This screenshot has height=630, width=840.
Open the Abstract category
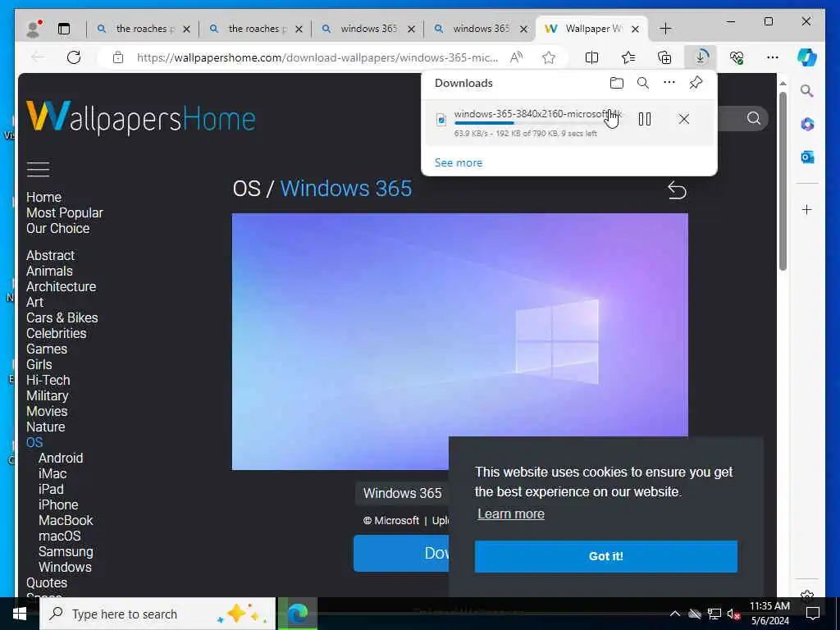[50, 256]
